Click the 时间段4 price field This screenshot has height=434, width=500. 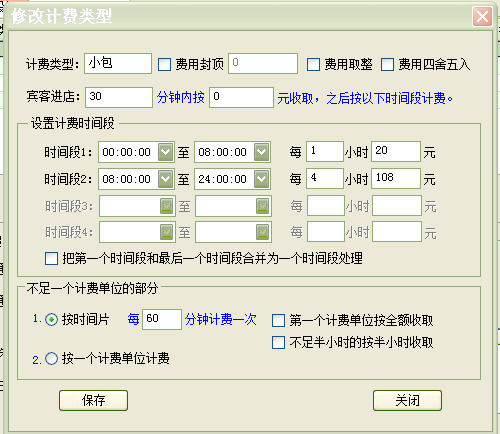[397, 231]
